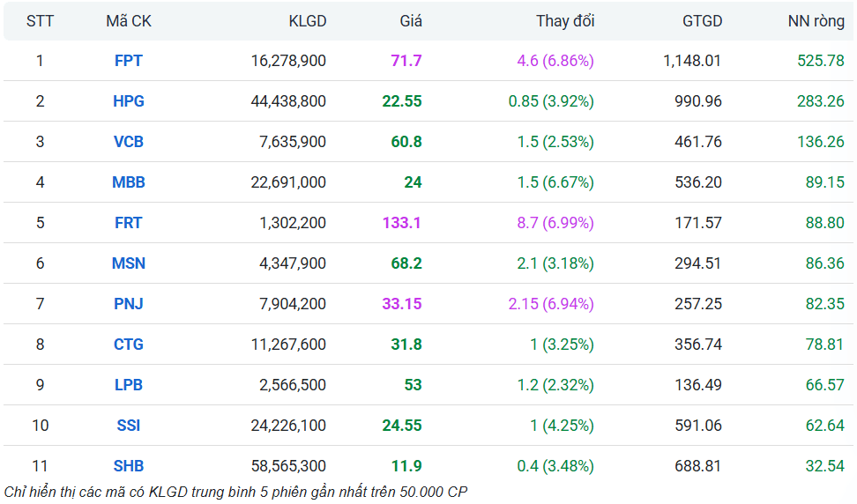Open the FRT stock code link
Image resolution: width=857 pixels, height=504 pixels.
[x=129, y=223]
